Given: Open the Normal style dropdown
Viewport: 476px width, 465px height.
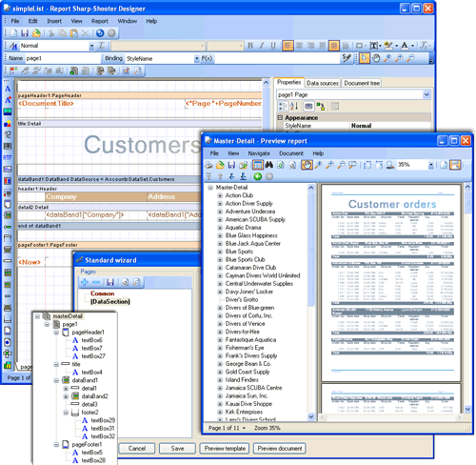Looking at the screenshot, I should 91,46.
